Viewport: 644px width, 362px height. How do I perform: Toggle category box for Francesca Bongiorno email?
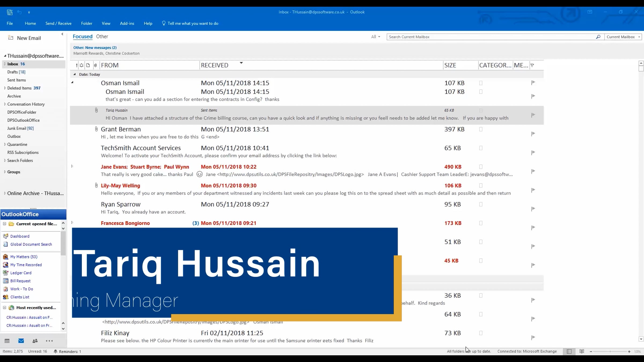[x=481, y=223]
